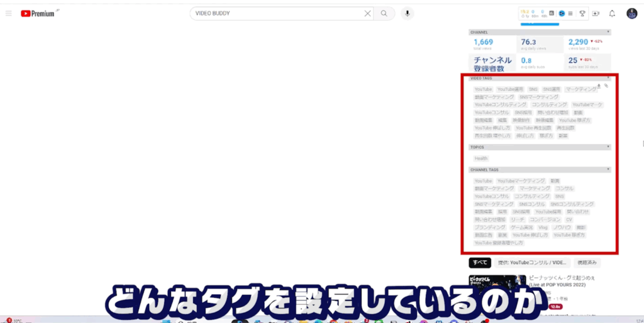Open the YouTube hamburger guide menu
The image size is (644, 323).
8,13
